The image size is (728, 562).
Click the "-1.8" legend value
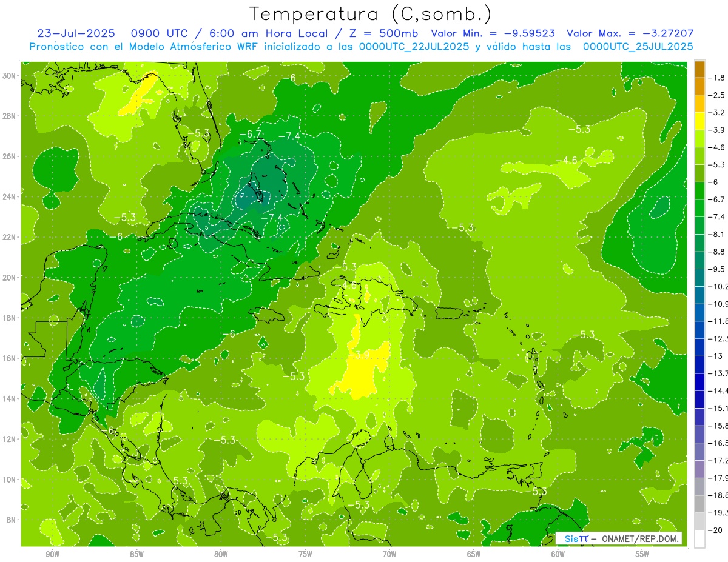click(716, 78)
